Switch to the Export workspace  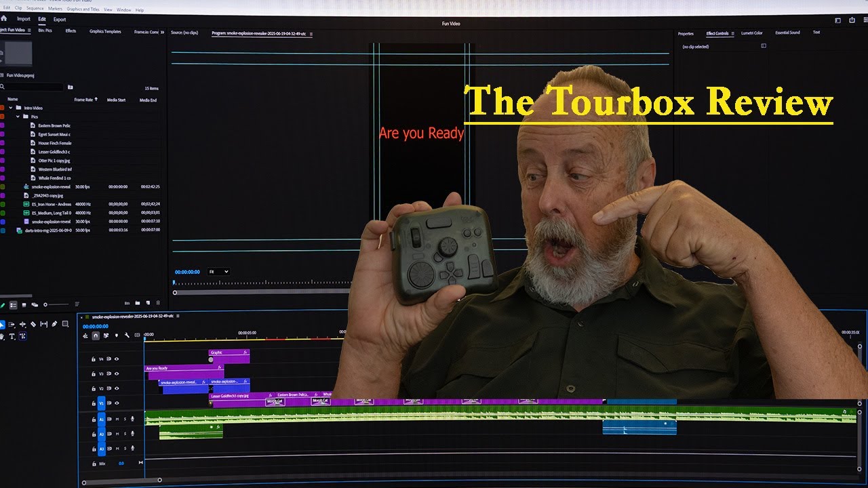(x=60, y=20)
